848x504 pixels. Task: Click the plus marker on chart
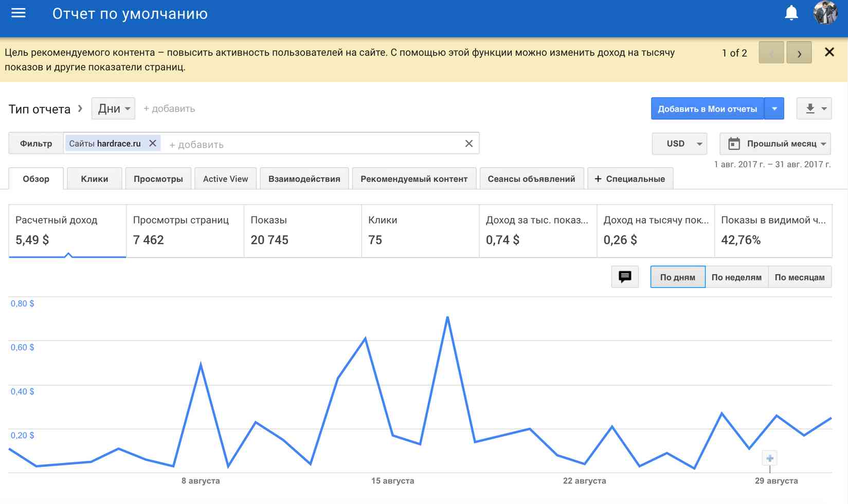click(x=769, y=458)
